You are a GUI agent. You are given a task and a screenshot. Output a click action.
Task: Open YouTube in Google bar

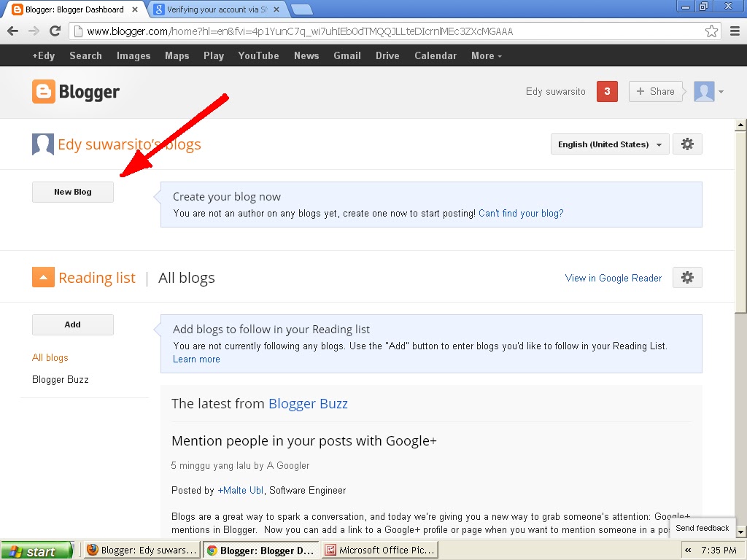click(259, 55)
